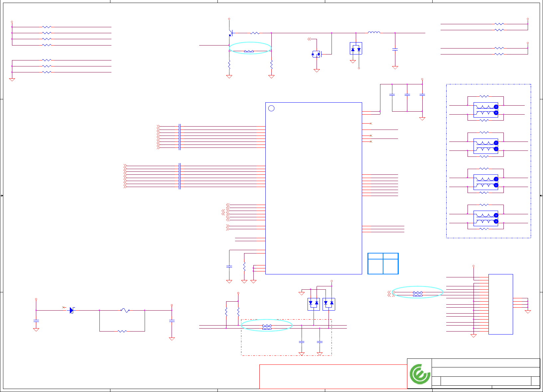Select the series resistor right of the transistor
Screen dimensions: 543x392
pyautogui.click(x=255, y=33)
